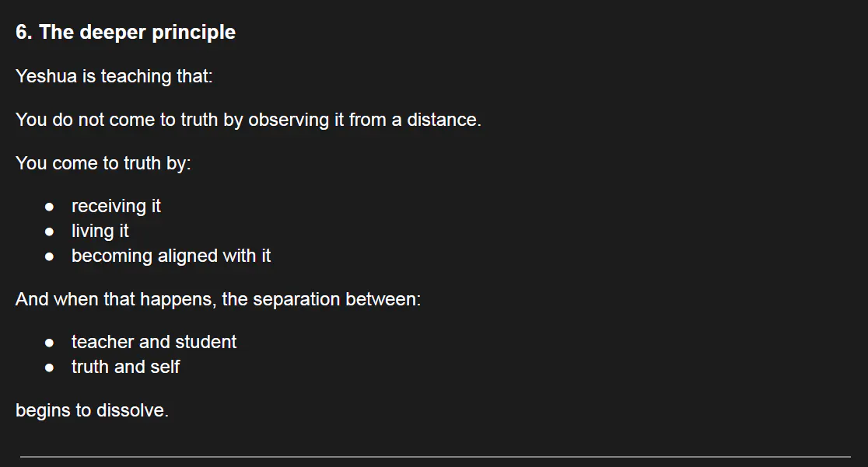This screenshot has width=868, height=467.
Task: Click the heading "The deeper principle"
Action: pyautogui.click(x=137, y=33)
